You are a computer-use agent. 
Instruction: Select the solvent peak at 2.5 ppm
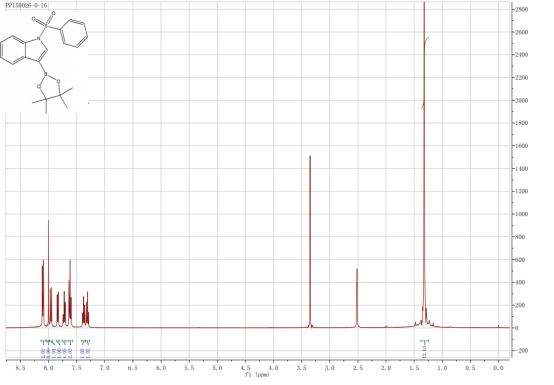click(357, 298)
